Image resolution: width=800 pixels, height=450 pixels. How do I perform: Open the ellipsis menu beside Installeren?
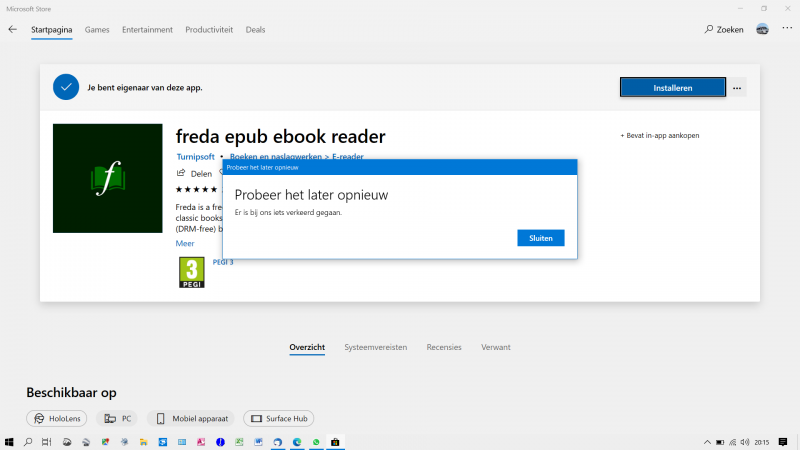pos(737,88)
